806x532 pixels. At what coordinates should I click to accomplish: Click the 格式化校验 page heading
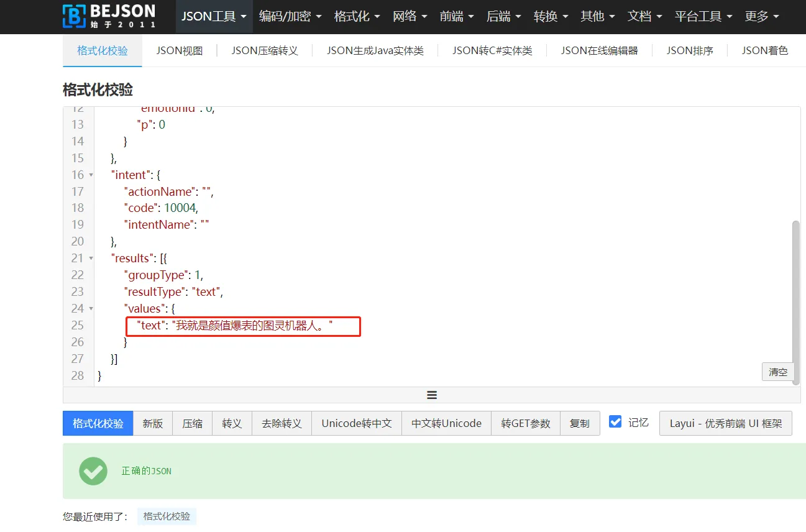pyautogui.click(x=98, y=89)
